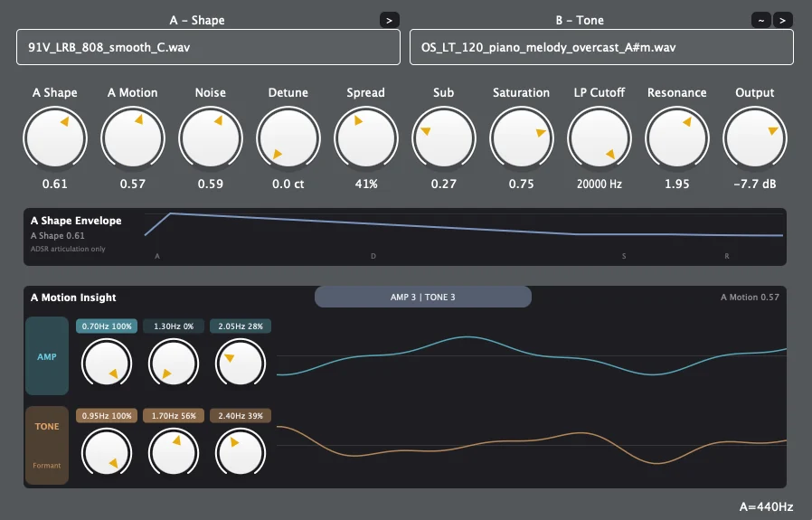This screenshot has height=520, width=812.
Task: Toggle the TONE Formant block
Action: [x=47, y=446]
